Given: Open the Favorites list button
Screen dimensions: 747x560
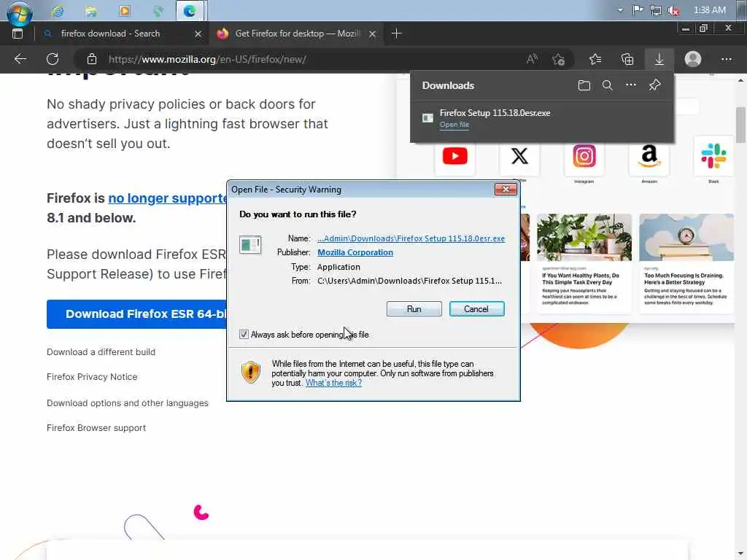Looking at the screenshot, I should pos(595,59).
